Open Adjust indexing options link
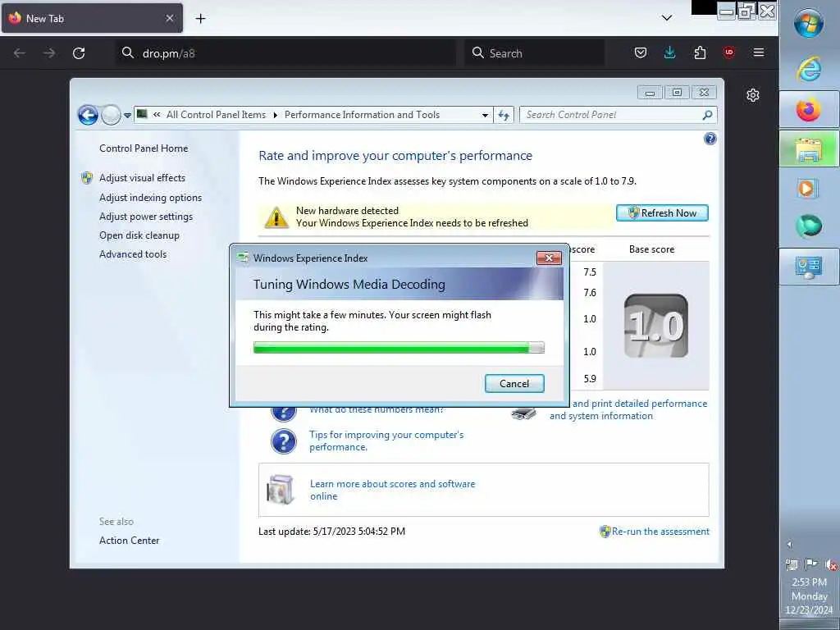This screenshot has width=840, height=630. [x=151, y=198]
